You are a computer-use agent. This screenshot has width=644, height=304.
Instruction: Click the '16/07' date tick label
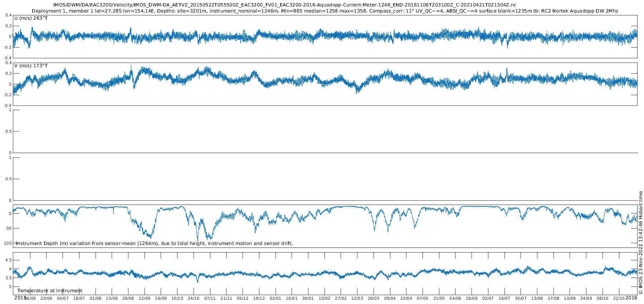pos(504,298)
